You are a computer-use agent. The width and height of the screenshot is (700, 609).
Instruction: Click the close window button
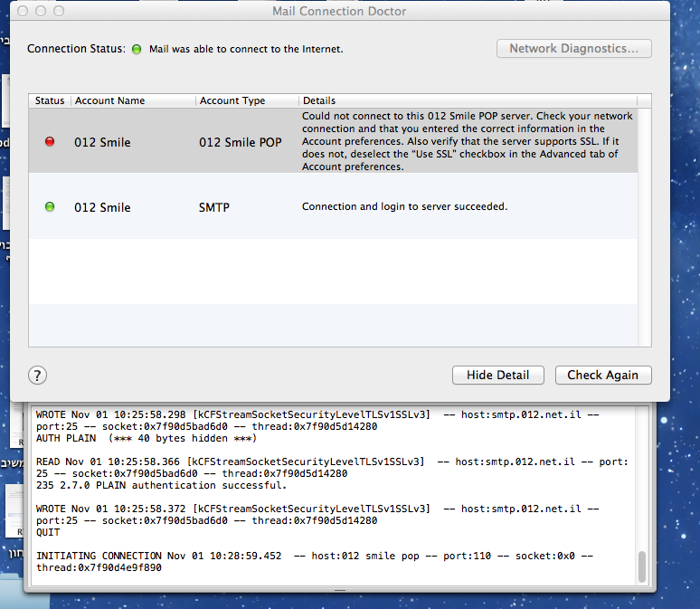[23, 11]
